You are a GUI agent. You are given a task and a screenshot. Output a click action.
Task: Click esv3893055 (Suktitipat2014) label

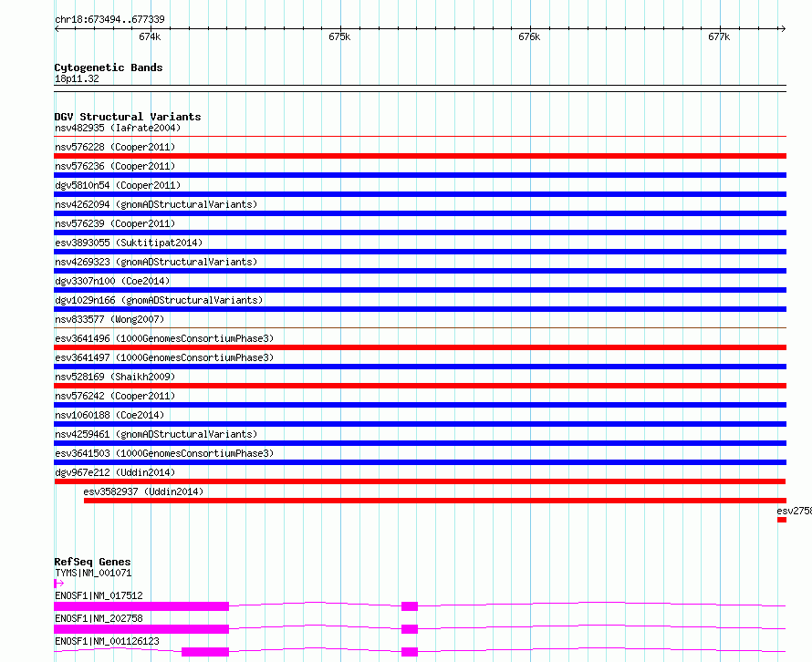click(x=129, y=243)
